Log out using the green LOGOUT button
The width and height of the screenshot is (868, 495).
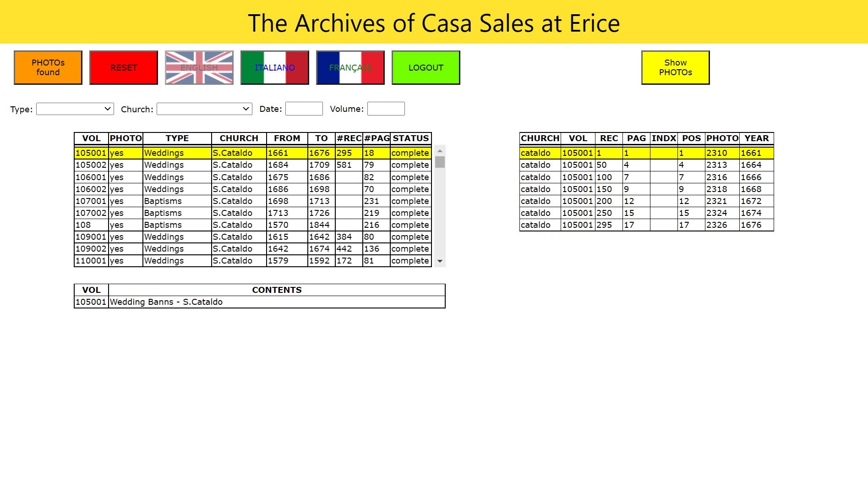point(426,67)
